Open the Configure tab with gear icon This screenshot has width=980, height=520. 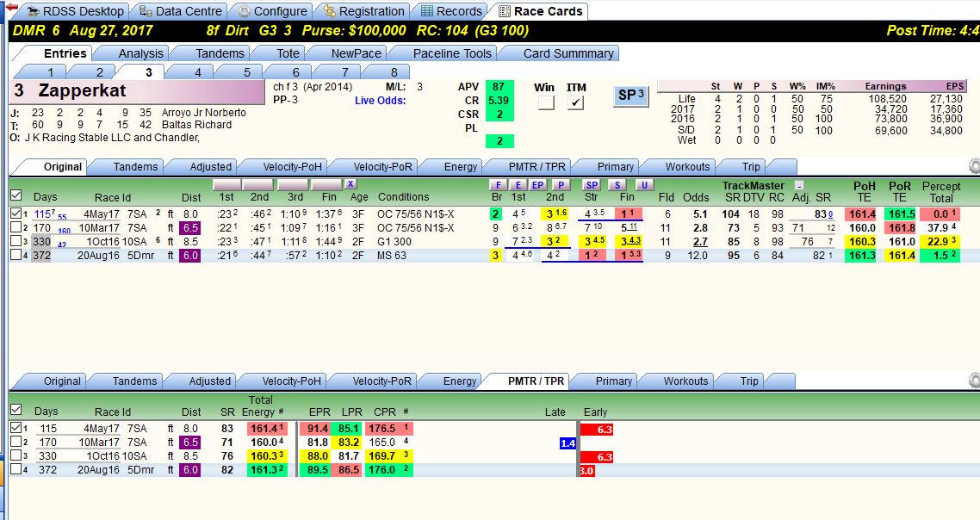(273, 11)
